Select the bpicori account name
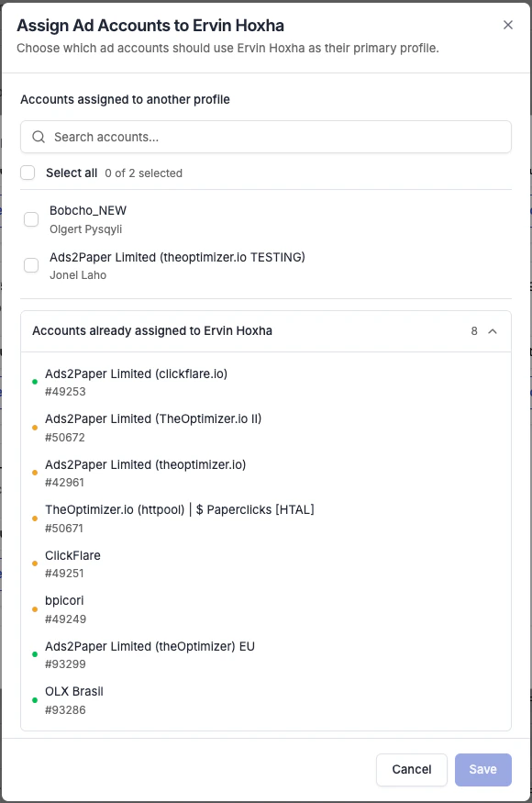Viewport: 532px width, 803px height. point(64,600)
